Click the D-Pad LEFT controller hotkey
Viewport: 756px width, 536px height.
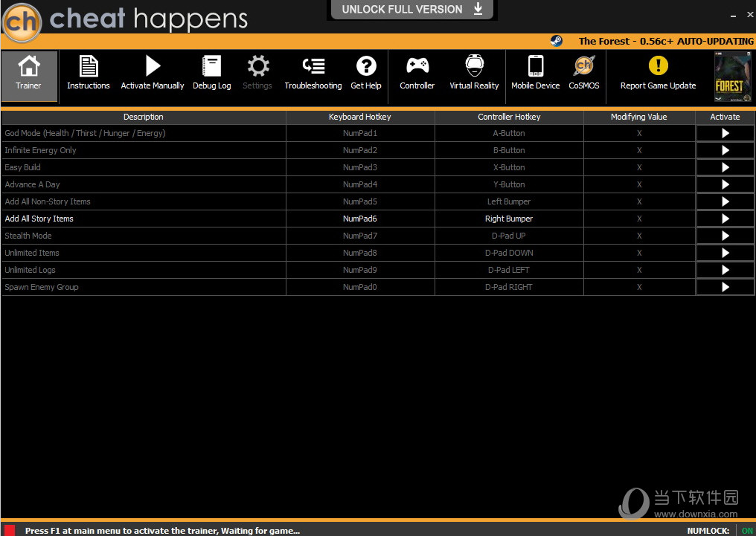point(509,270)
